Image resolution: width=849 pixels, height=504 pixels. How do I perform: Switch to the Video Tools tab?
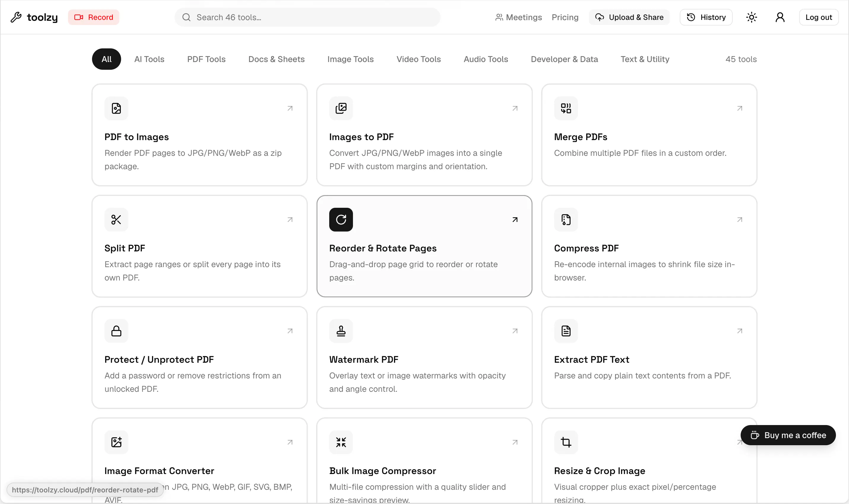[x=419, y=59]
